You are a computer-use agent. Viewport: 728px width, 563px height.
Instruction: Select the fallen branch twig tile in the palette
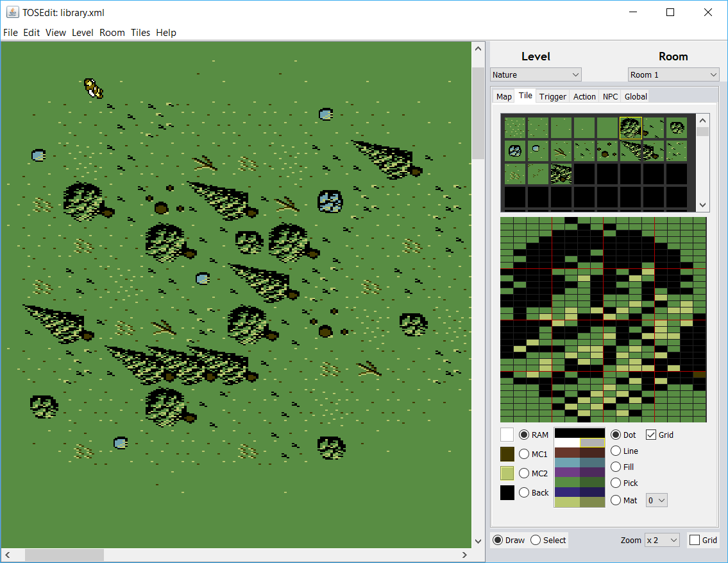click(x=561, y=150)
